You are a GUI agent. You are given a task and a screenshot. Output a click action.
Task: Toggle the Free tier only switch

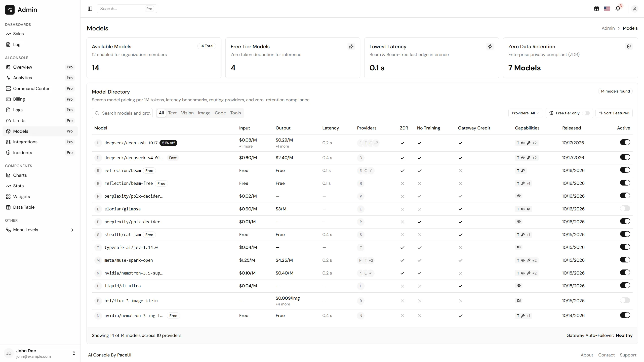(586, 113)
